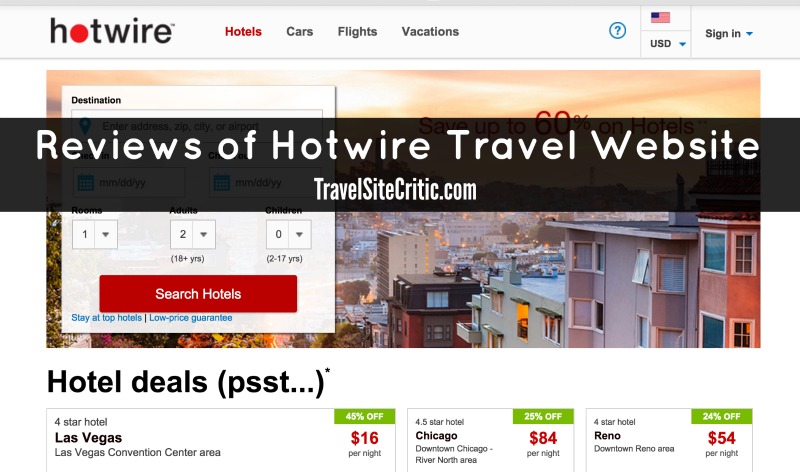Click the 25% OFF badge on Chicago
Screen dimensions: 800x472
pos(543,416)
